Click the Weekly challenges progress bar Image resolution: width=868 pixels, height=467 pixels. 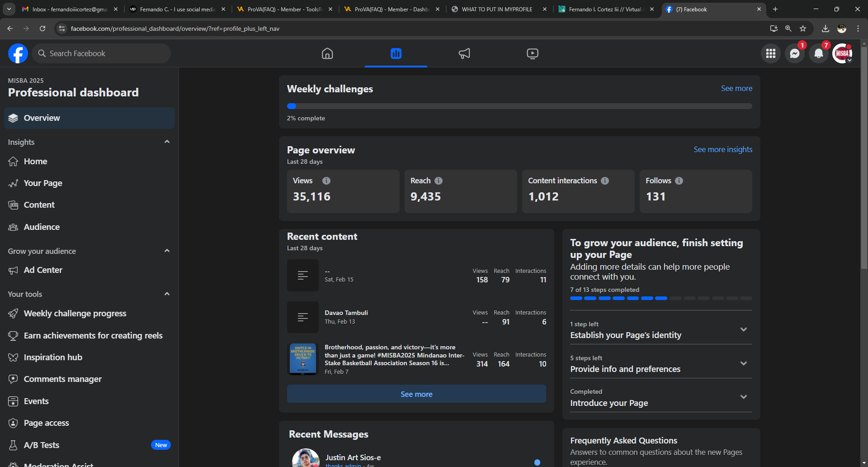click(x=519, y=106)
